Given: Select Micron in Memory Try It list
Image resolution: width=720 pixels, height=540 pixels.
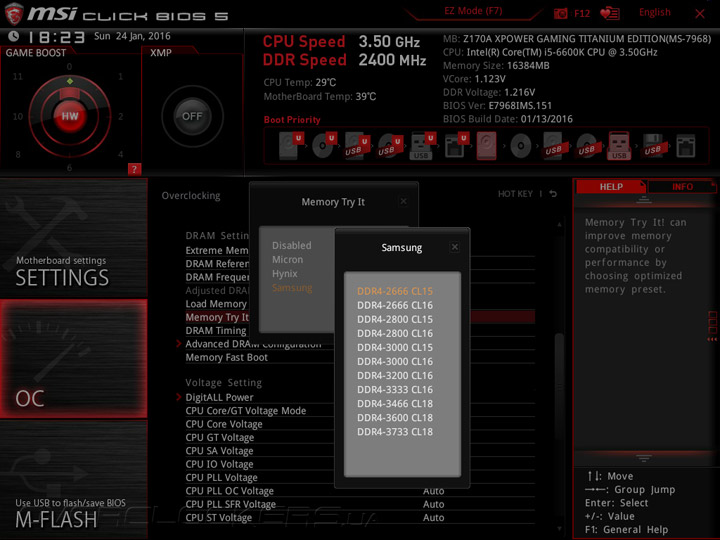Looking at the screenshot, I should click(287, 259).
